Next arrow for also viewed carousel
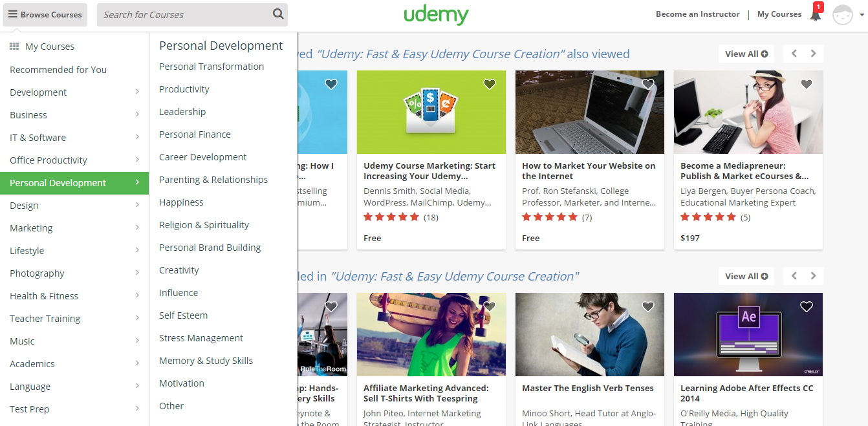Screen dimensions: 868x426 coord(814,54)
